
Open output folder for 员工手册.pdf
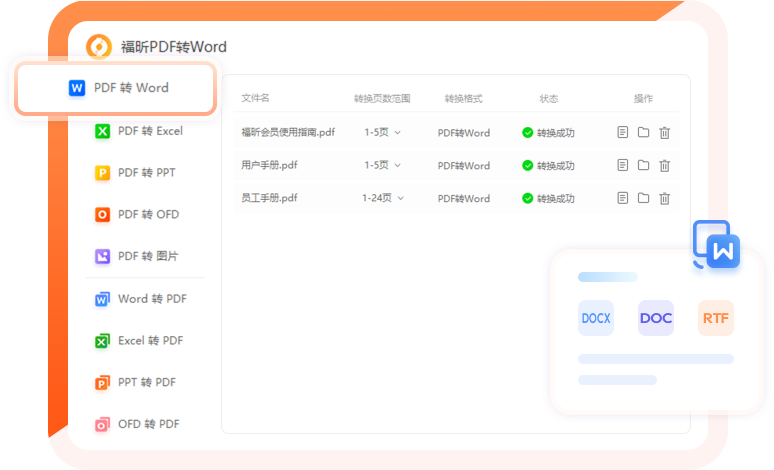pos(643,198)
